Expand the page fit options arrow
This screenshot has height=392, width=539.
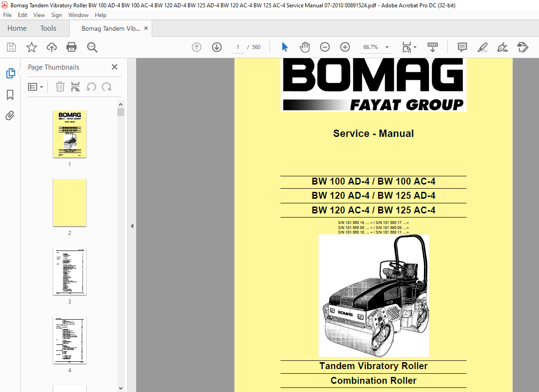coord(415,47)
